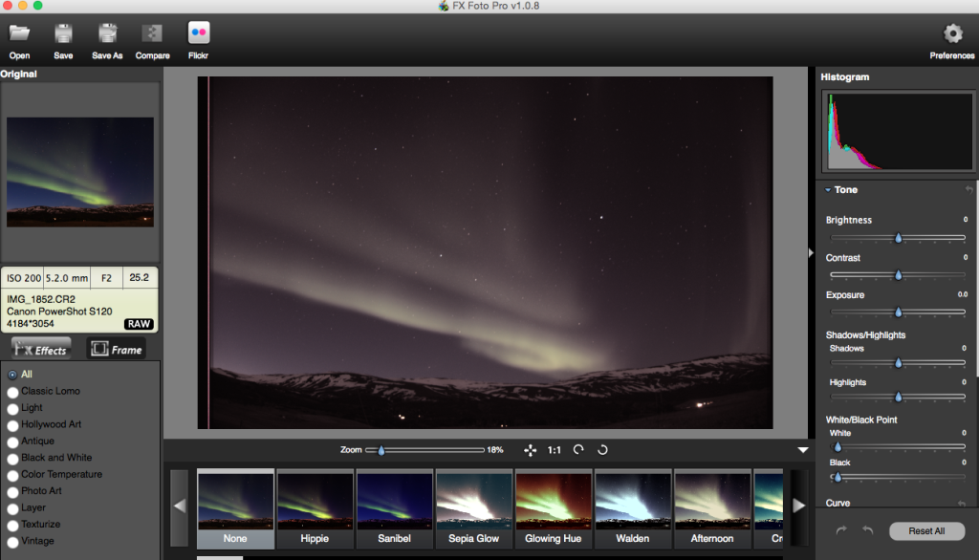Click the Open folder icon
Image resolution: width=979 pixels, height=560 pixels.
19,34
